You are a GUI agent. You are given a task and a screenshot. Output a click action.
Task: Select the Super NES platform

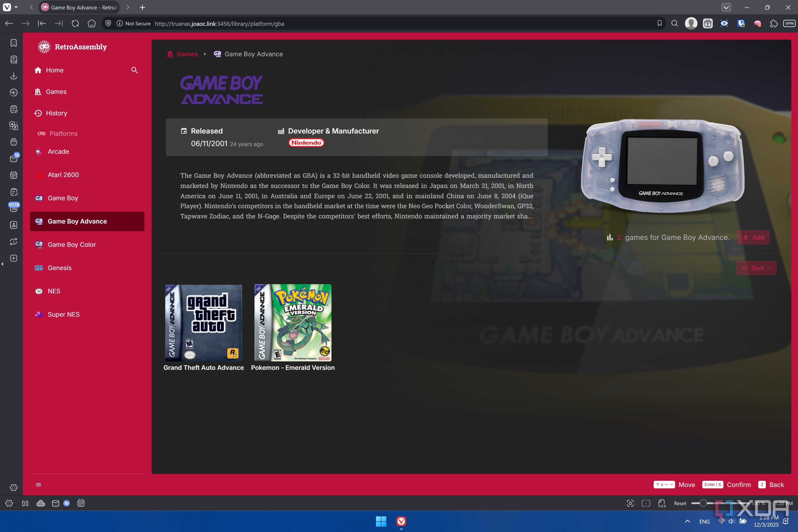(87, 315)
